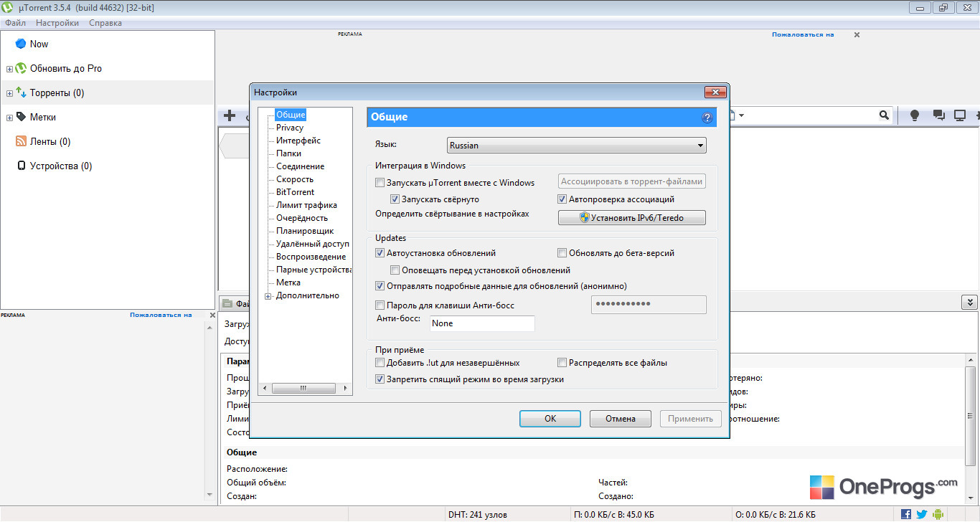Select Скорость settings category
The image size is (980, 522).
coord(295,179)
